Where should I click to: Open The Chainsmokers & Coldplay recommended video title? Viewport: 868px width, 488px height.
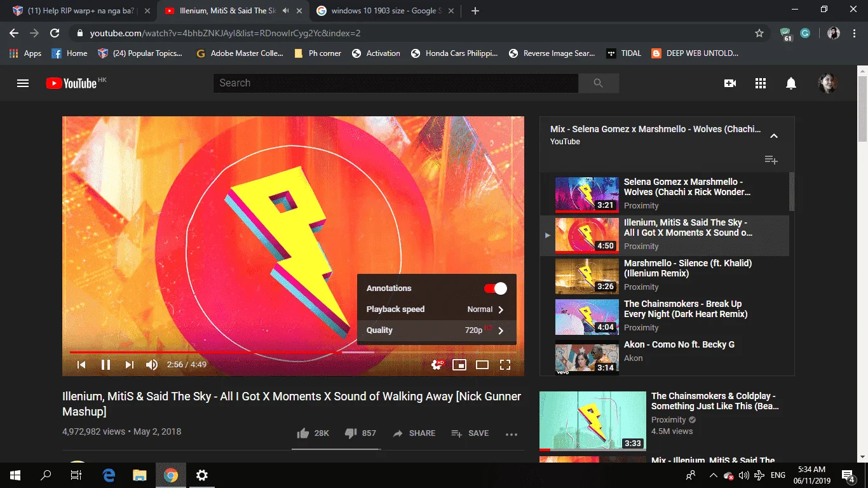pos(715,401)
